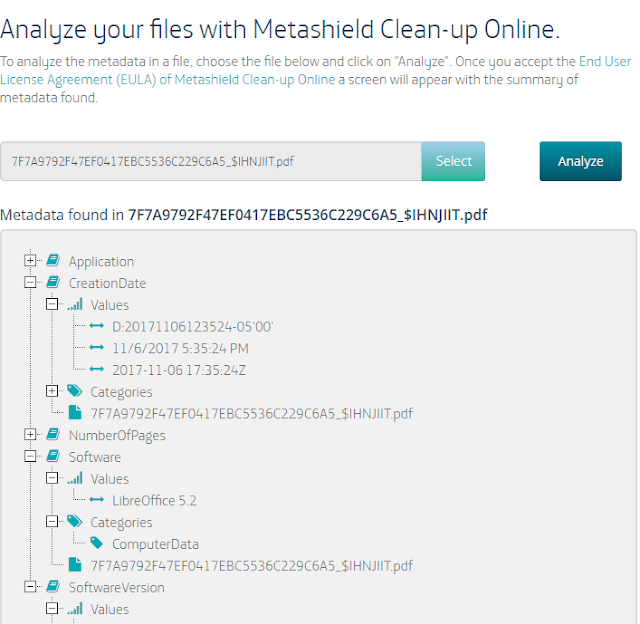
Task: Click the selected file name field
Action: point(211,161)
